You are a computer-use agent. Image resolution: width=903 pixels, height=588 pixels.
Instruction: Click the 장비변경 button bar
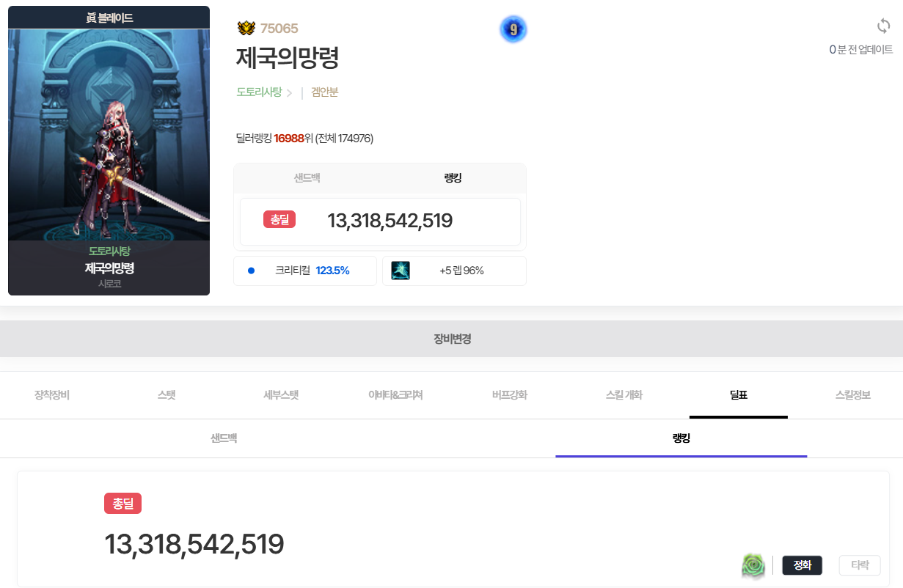[451, 339]
